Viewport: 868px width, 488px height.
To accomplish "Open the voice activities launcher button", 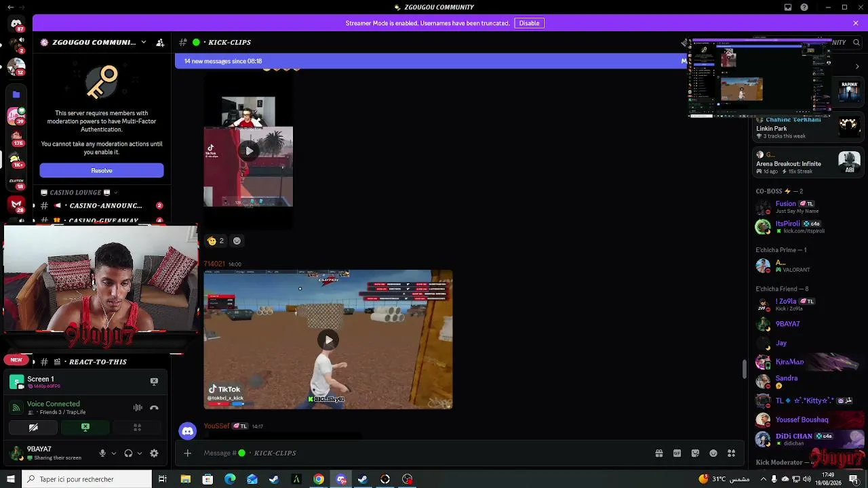I will coord(137,427).
